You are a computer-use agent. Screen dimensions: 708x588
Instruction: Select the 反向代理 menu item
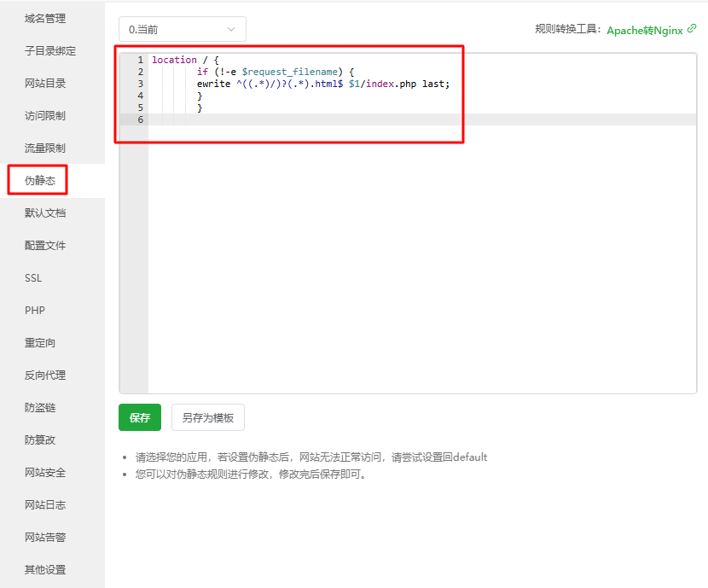pos(45,375)
